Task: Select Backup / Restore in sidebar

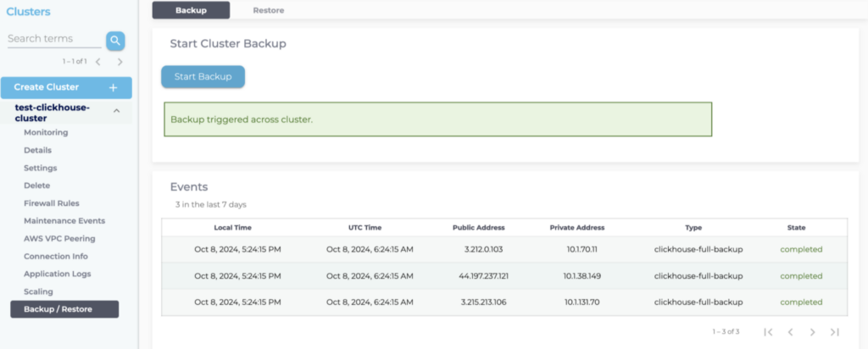Action: click(64, 309)
